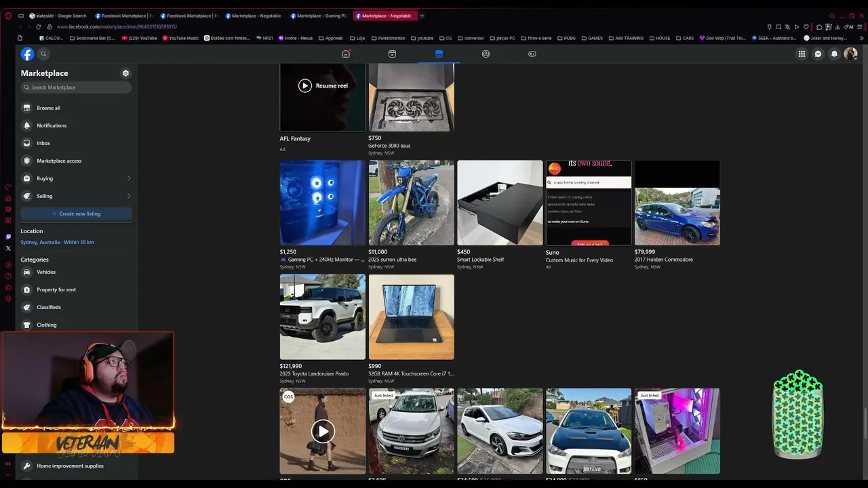Open X in the Opera sidebar

(x=8, y=248)
